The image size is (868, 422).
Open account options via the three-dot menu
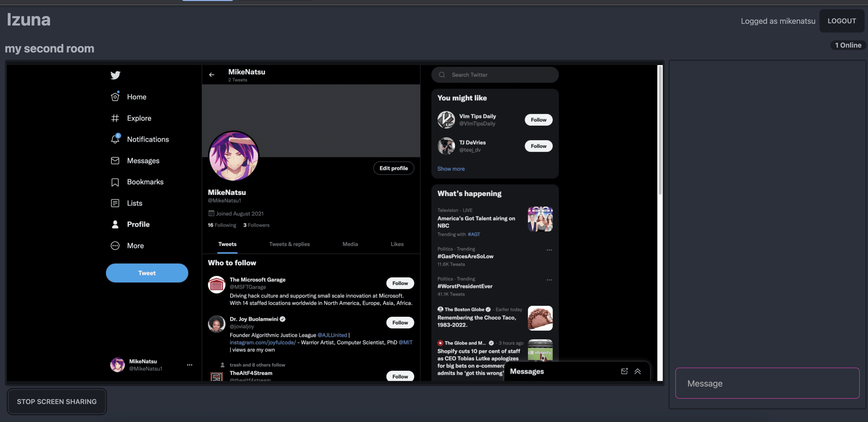coord(189,365)
